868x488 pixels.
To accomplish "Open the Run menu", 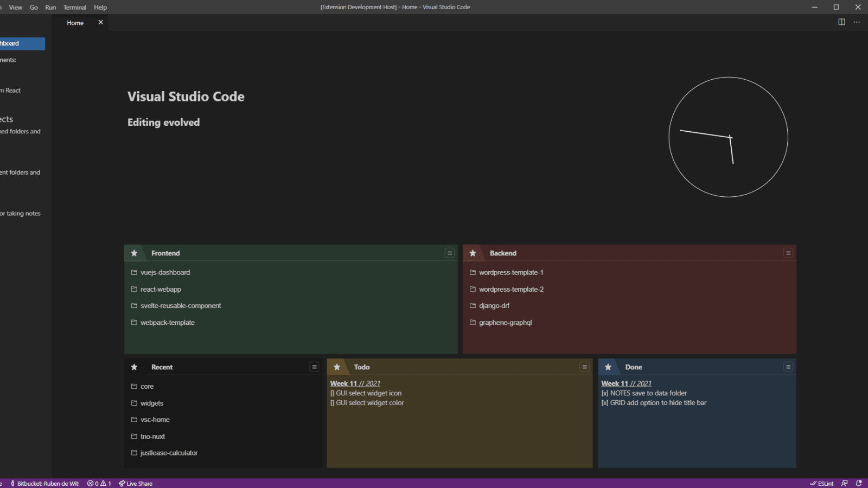I will pyautogui.click(x=50, y=8).
